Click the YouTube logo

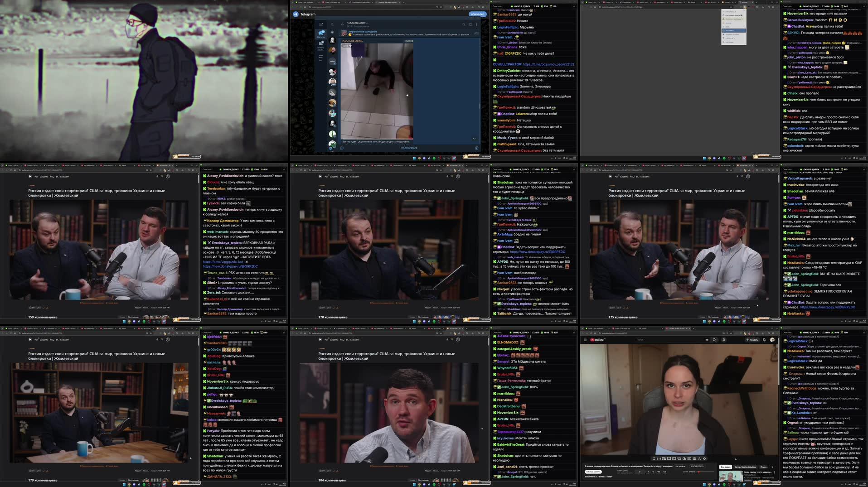click(x=597, y=340)
